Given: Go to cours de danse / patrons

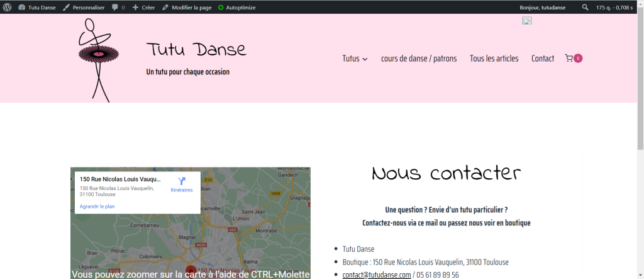Looking at the screenshot, I should (x=418, y=59).
